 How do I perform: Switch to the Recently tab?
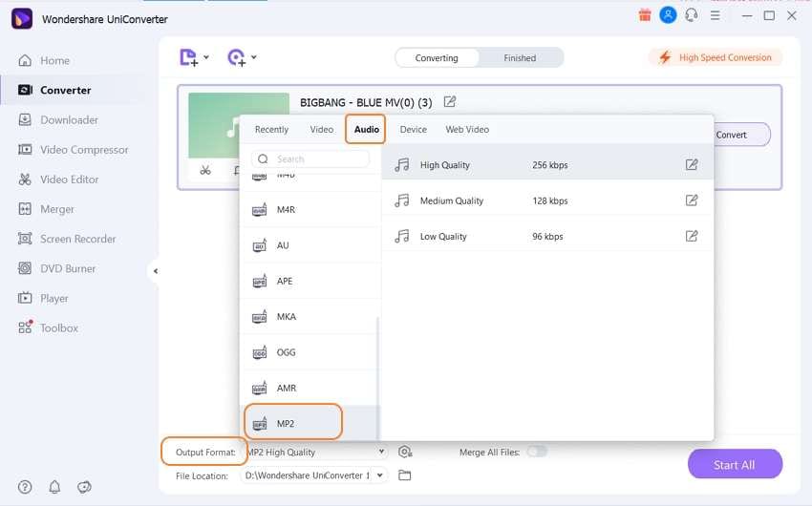pos(271,129)
